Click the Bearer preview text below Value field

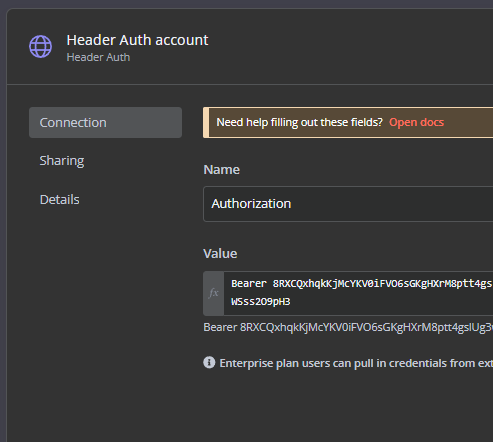coord(348,327)
